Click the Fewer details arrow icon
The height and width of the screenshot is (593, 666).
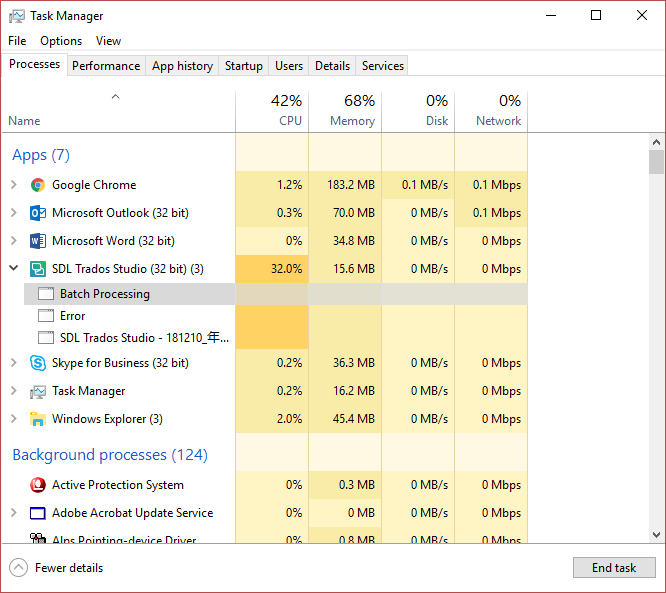pyautogui.click(x=18, y=568)
